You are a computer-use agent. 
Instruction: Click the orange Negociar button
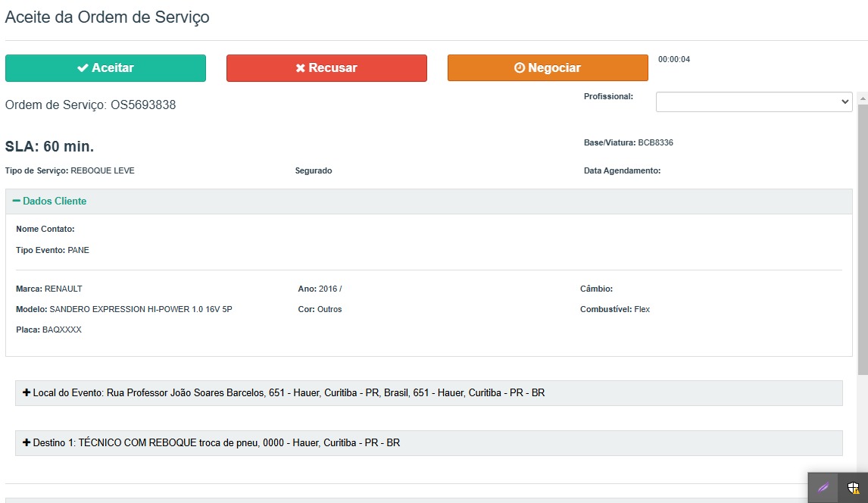pyautogui.click(x=548, y=68)
